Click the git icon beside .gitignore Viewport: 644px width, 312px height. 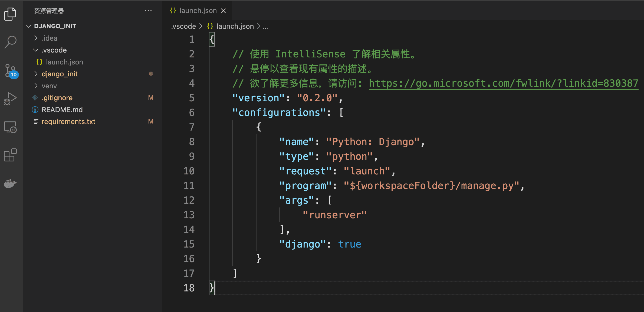35,98
